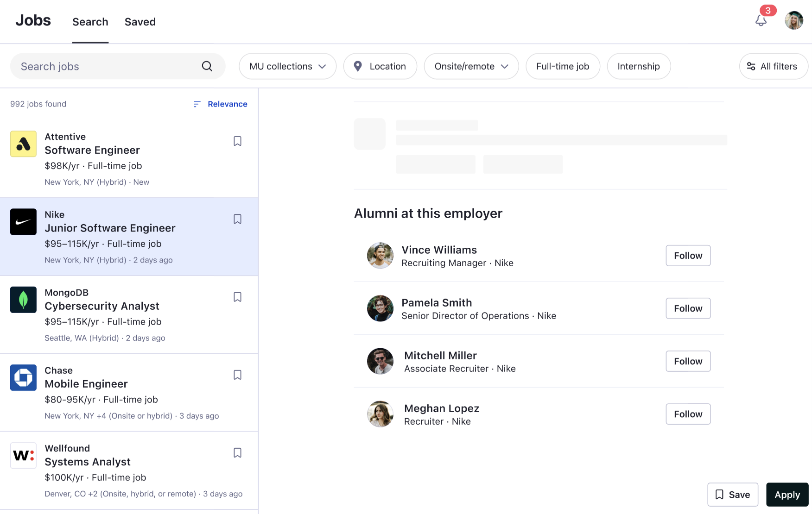
Task: Open the Systems Analyst listing
Action: tap(129, 470)
